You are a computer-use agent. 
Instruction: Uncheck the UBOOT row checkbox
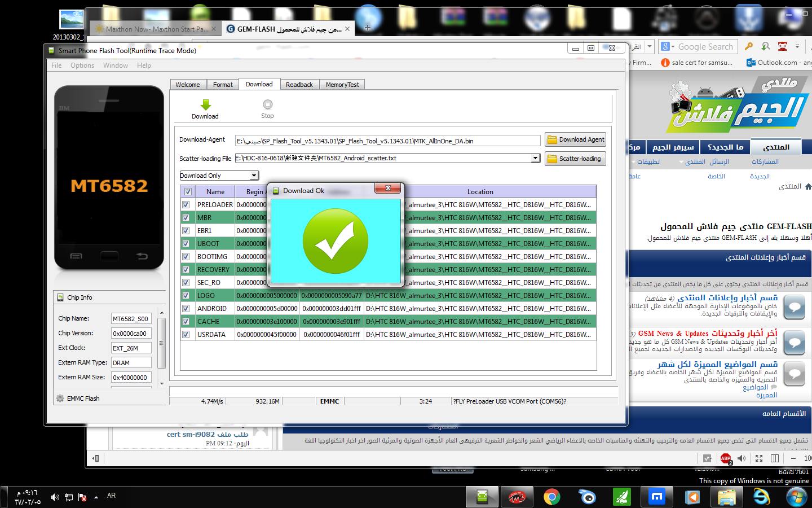[x=186, y=244]
